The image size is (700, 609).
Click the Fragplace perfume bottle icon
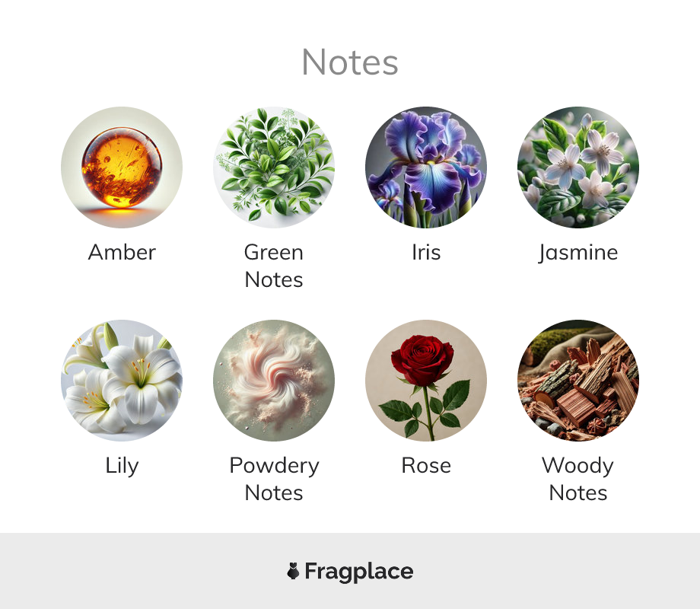tap(293, 571)
